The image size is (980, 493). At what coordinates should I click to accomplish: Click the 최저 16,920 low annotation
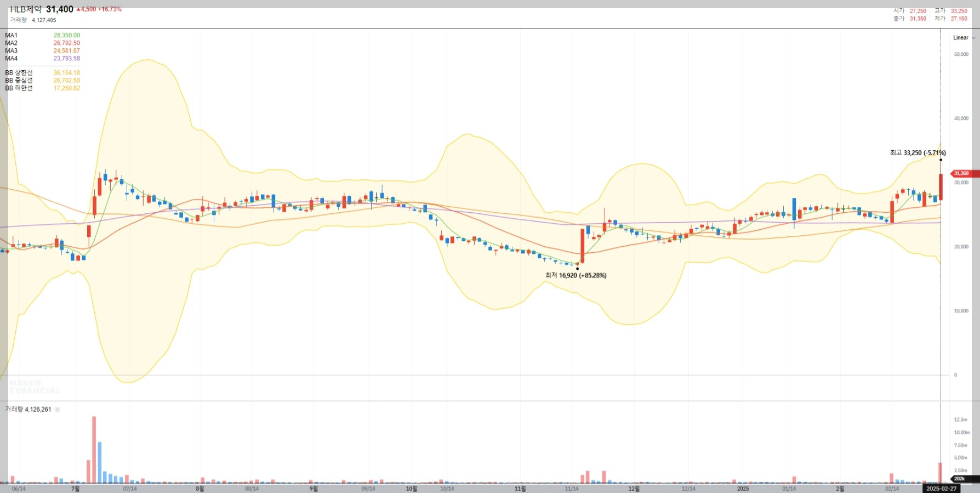pos(576,276)
